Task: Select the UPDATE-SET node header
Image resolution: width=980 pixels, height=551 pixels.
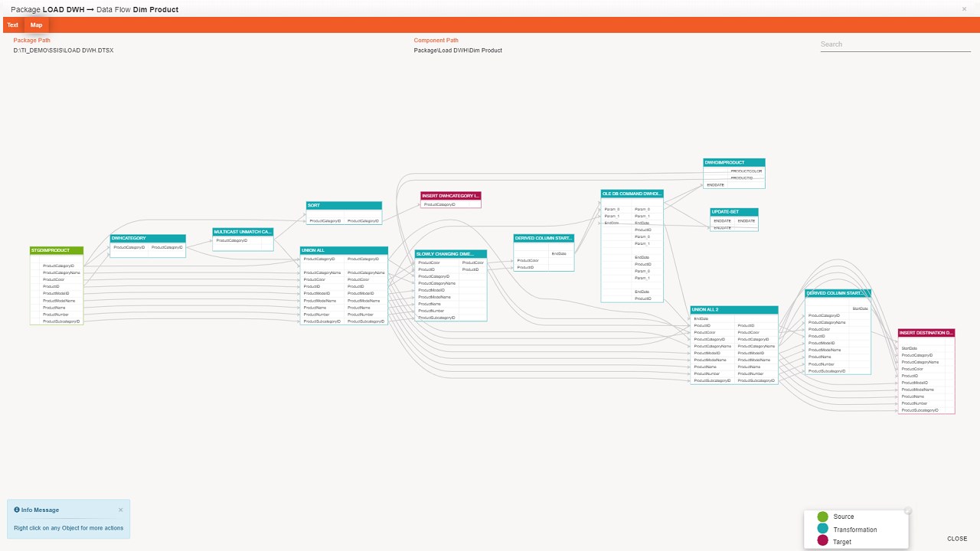Action: click(x=734, y=212)
